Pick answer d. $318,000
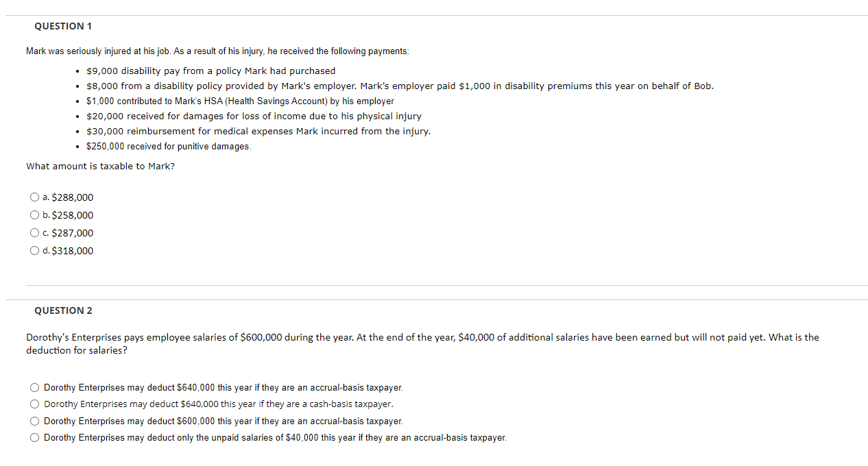 (34, 250)
